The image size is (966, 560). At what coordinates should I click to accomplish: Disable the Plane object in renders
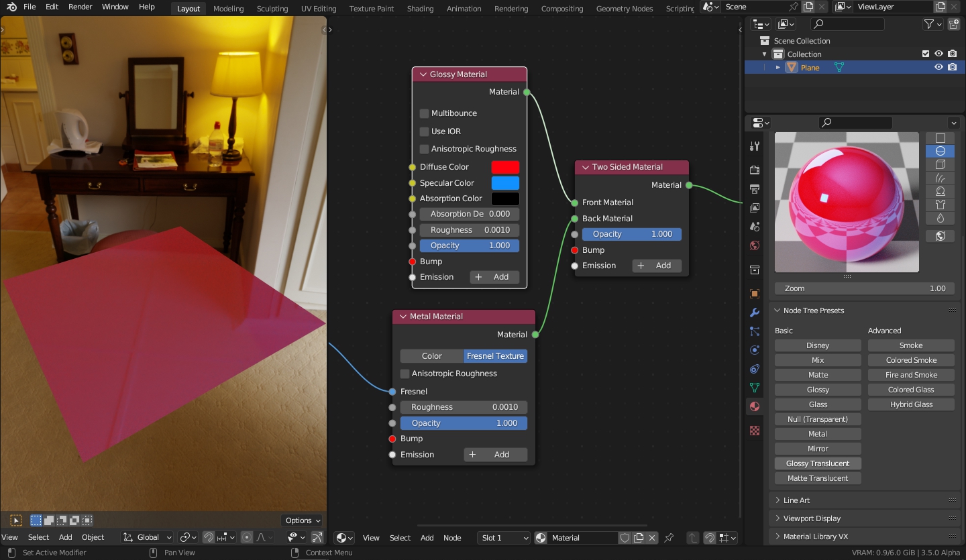(x=953, y=68)
